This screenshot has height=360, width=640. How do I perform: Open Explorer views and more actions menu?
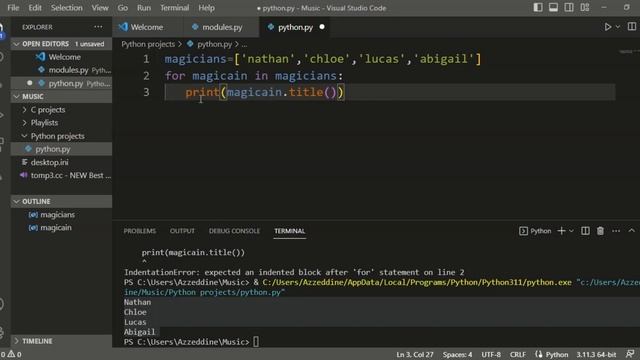(98, 27)
